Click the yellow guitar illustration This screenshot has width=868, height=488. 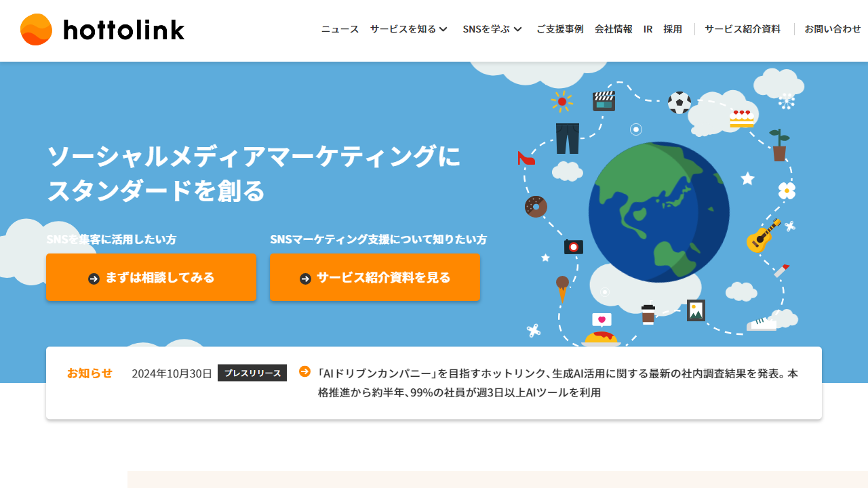pyautogui.click(x=763, y=236)
